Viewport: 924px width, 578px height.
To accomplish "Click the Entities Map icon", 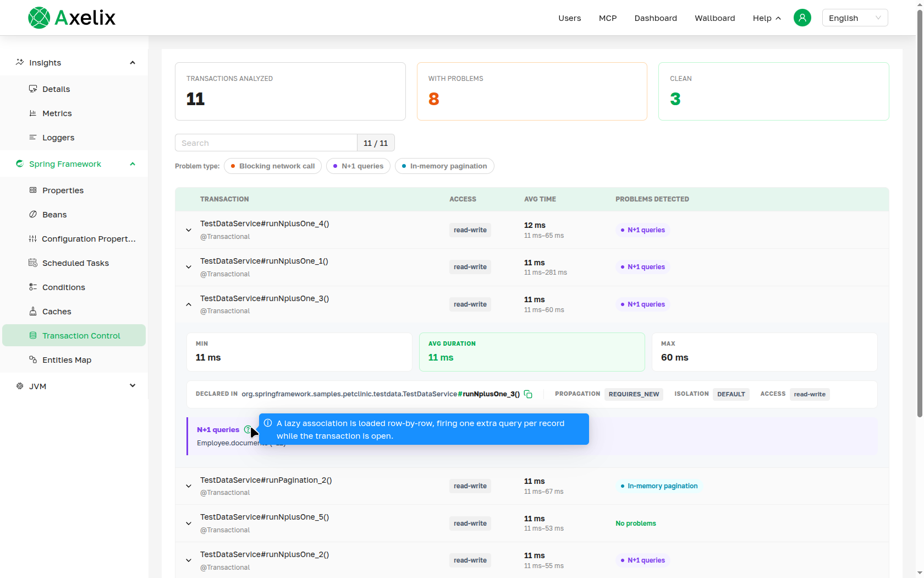I will click(x=33, y=359).
